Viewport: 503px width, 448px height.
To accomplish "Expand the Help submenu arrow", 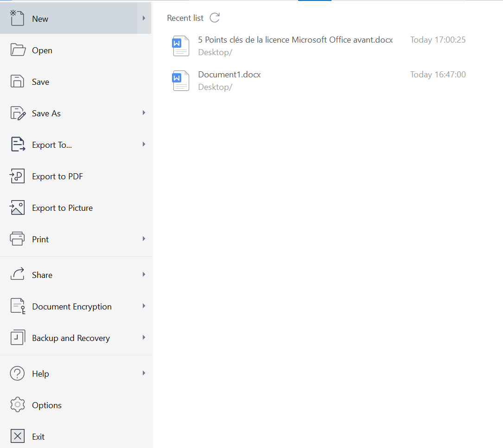I will 144,373.
